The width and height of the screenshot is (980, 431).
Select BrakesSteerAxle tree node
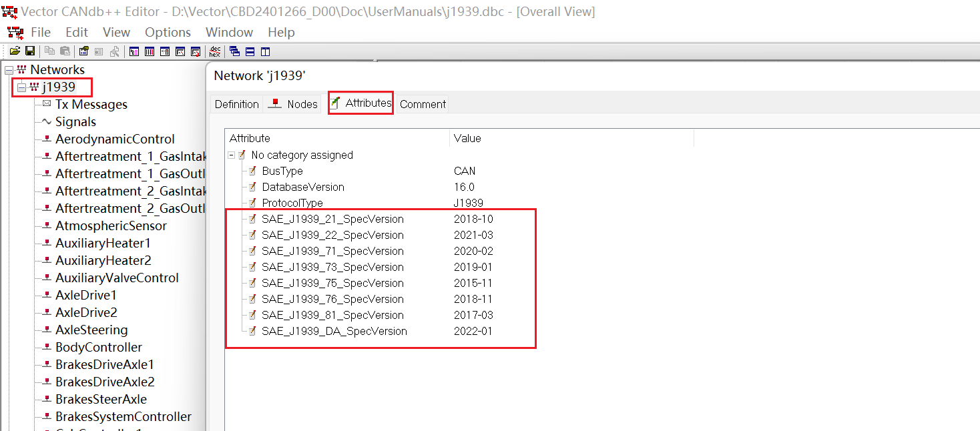pyautogui.click(x=101, y=399)
